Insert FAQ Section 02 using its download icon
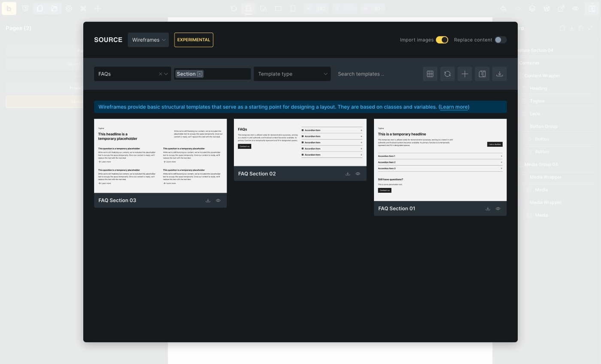Screen dimensions: 601x364 (x=348, y=174)
